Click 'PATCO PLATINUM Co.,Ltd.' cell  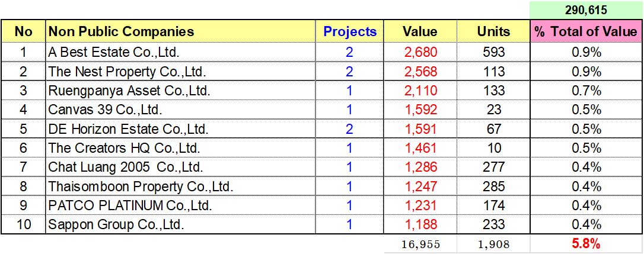point(130,205)
